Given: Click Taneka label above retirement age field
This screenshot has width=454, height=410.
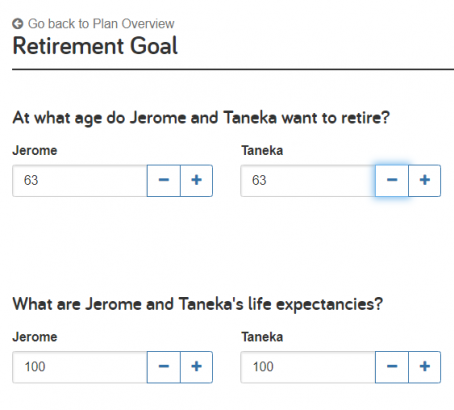Looking at the screenshot, I should pos(262,150).
